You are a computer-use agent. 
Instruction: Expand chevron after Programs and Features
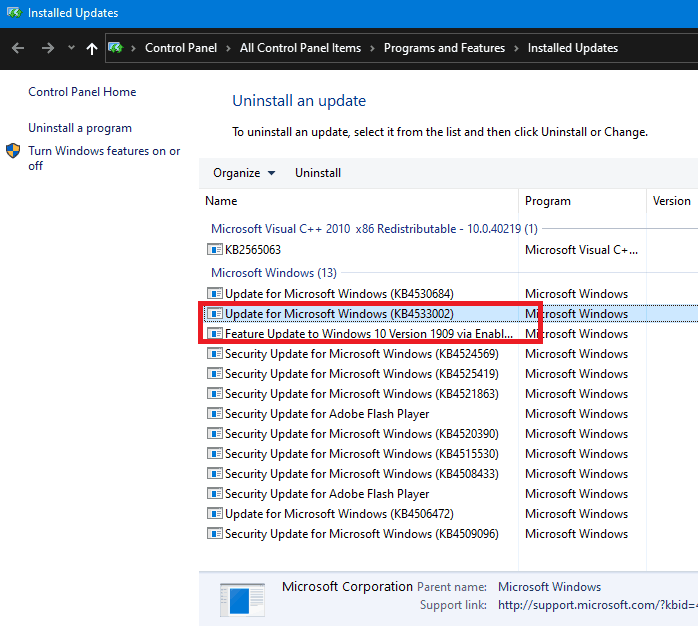pos(516,48)
